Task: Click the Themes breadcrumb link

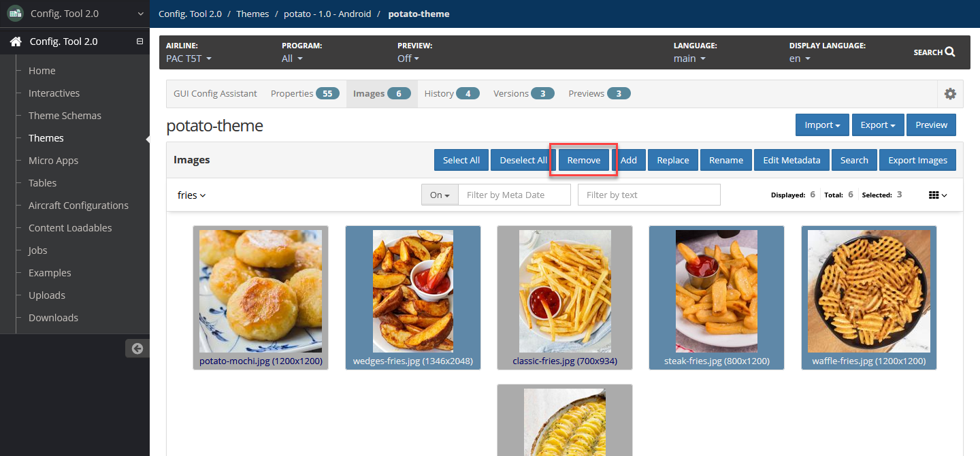Action: (x=252, y=14)
